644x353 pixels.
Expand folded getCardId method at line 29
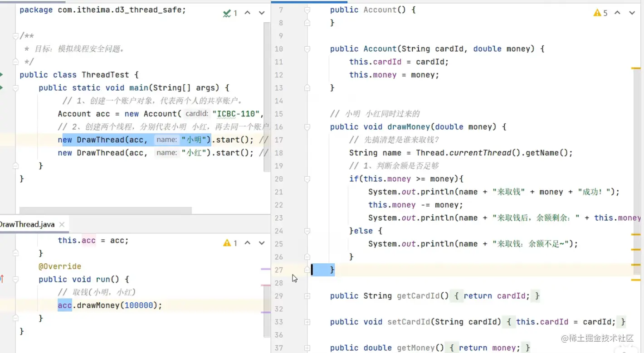[307, 296]
